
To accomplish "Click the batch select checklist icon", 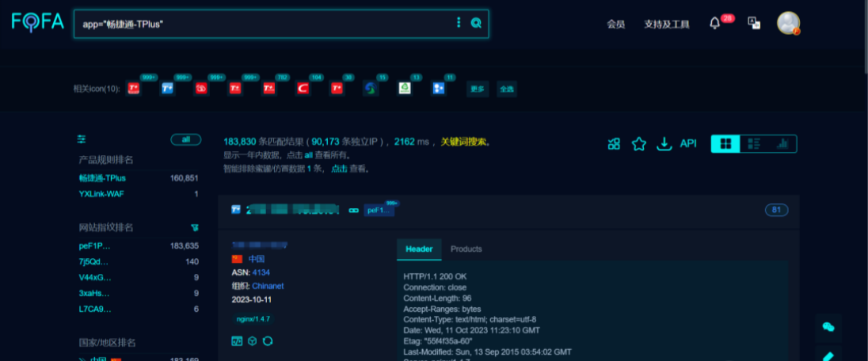I will [x=613, y=144].
